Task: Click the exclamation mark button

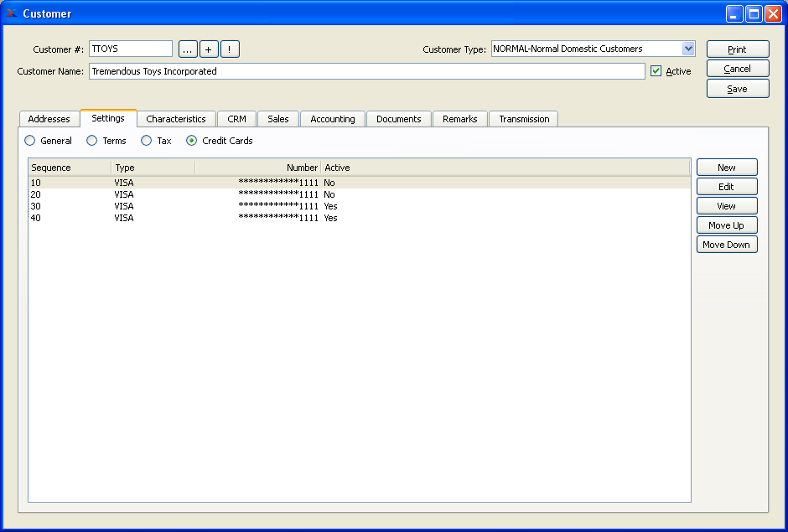Action: (230, 49)
